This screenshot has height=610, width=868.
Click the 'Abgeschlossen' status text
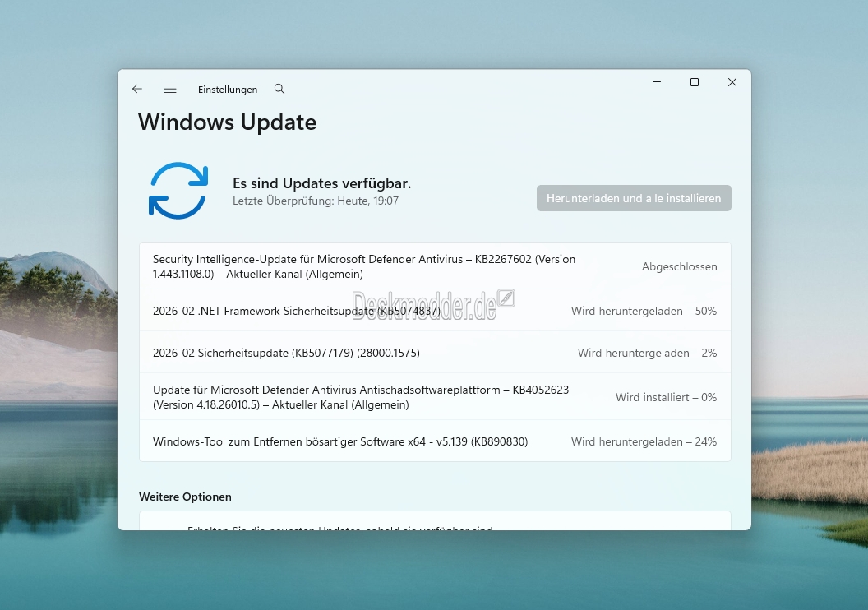pyautogui.click(x=679, y=266)
